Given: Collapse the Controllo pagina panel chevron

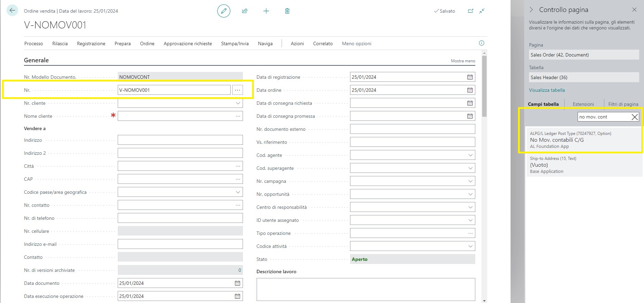Looking at the screenshot, I should pos(531,10).
